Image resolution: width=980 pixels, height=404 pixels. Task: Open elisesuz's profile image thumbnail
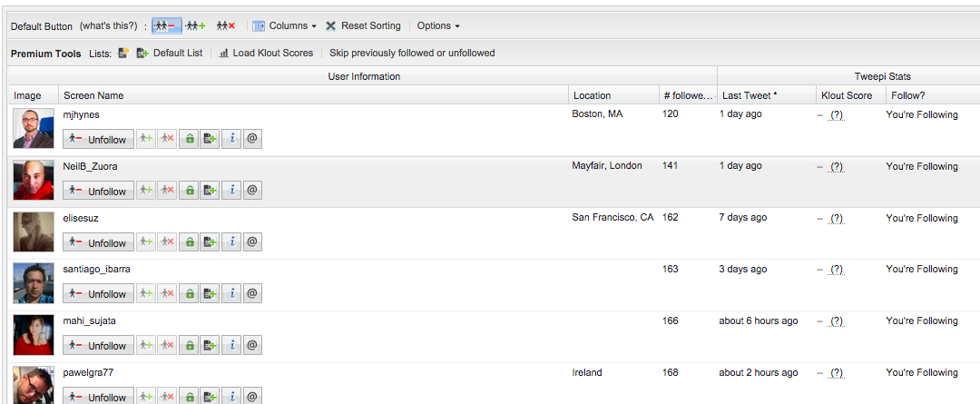34,232
